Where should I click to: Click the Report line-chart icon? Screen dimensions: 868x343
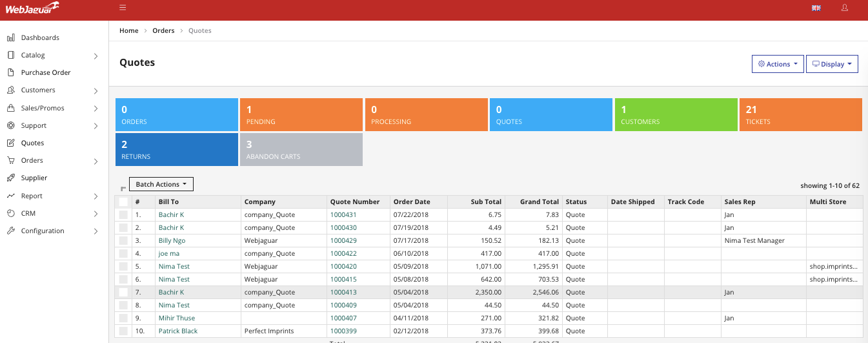pyautogui.click(x=10, y=196)
